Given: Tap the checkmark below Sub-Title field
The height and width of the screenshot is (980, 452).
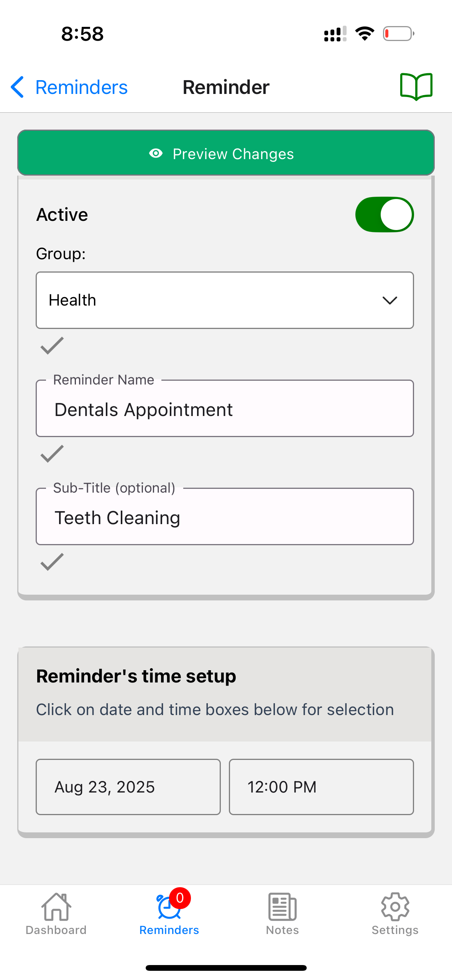Looking at the screenshot, I should tap(52, 562).
